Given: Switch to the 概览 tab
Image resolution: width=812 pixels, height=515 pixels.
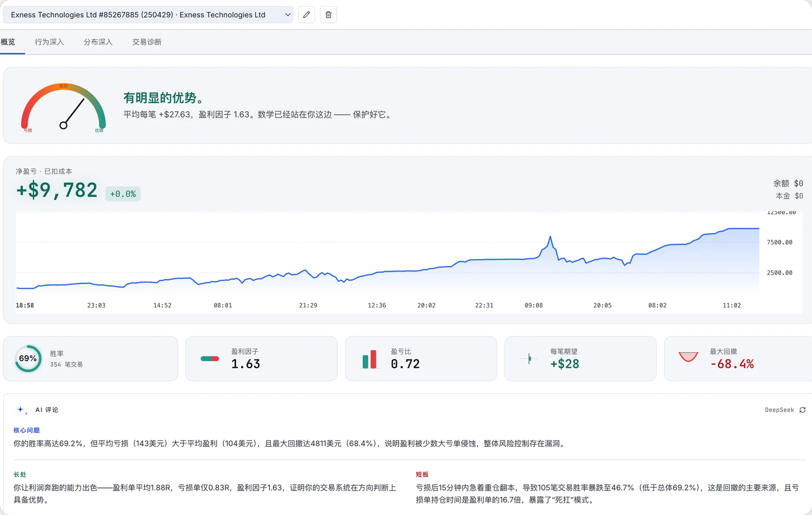Looking at the screenshot, I should point(8,42).
